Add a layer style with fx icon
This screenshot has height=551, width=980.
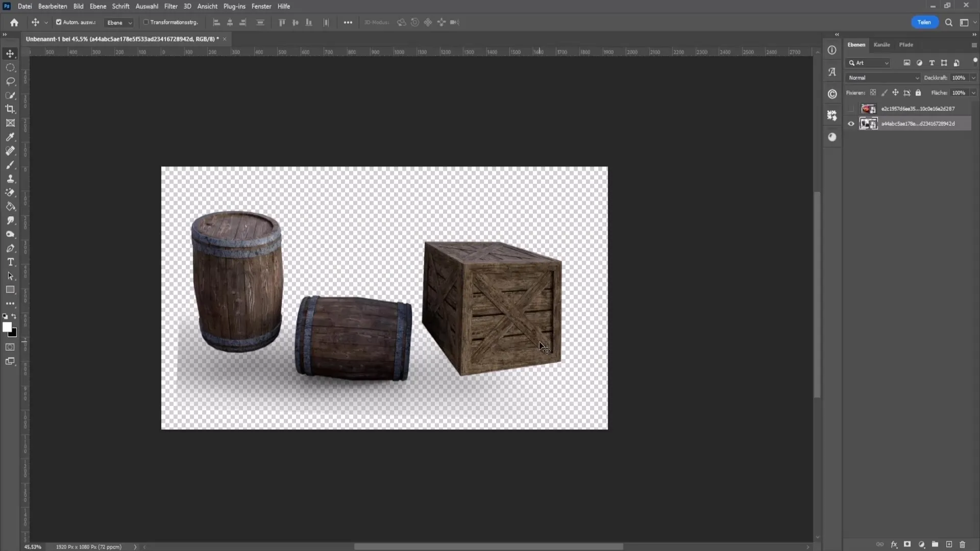pyautogui.click(x=894, y=544)
